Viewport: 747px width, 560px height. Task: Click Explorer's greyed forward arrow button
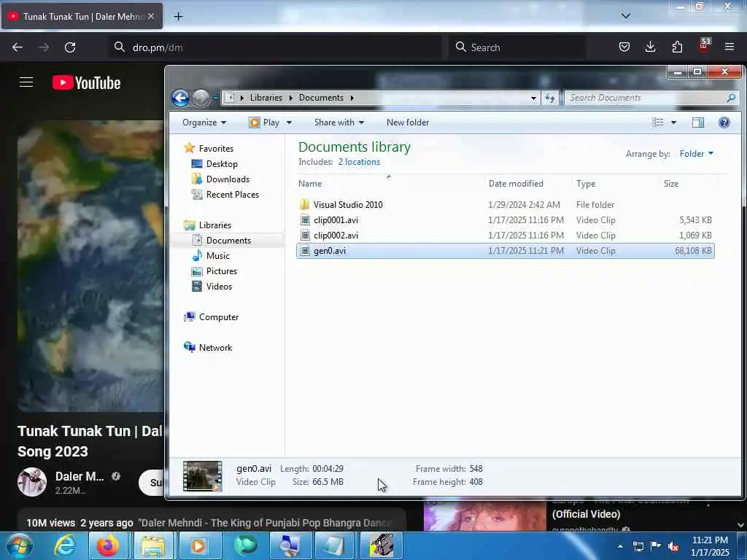click(x=201, y=98)
